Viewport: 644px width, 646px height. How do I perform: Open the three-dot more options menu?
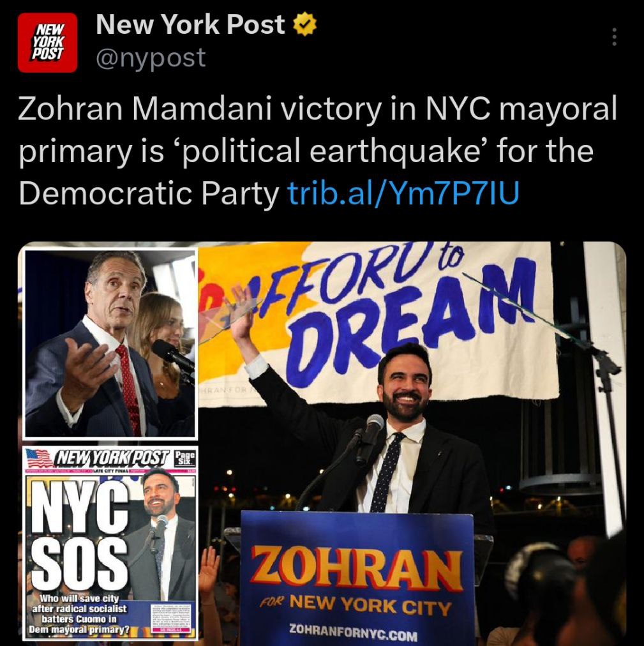click(x=614, y=37)
